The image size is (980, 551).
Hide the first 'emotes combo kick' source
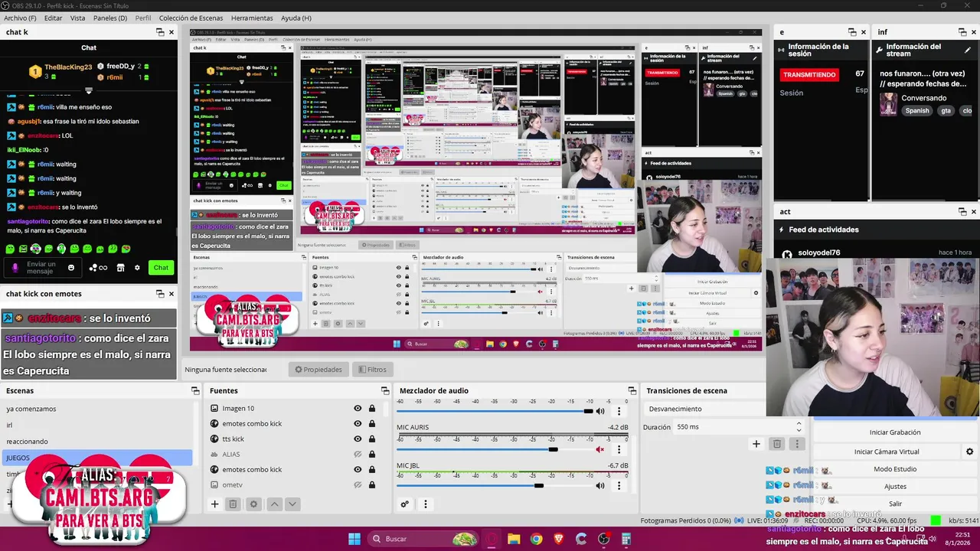pos(358,424)
